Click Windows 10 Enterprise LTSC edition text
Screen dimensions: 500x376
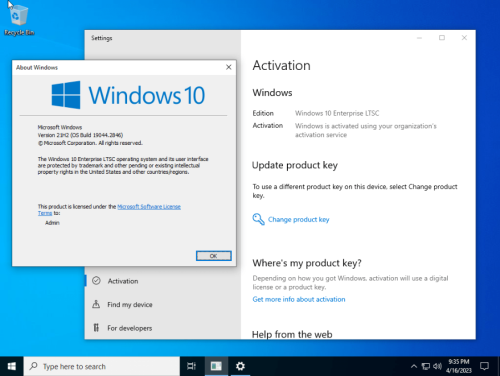[337, 113]
